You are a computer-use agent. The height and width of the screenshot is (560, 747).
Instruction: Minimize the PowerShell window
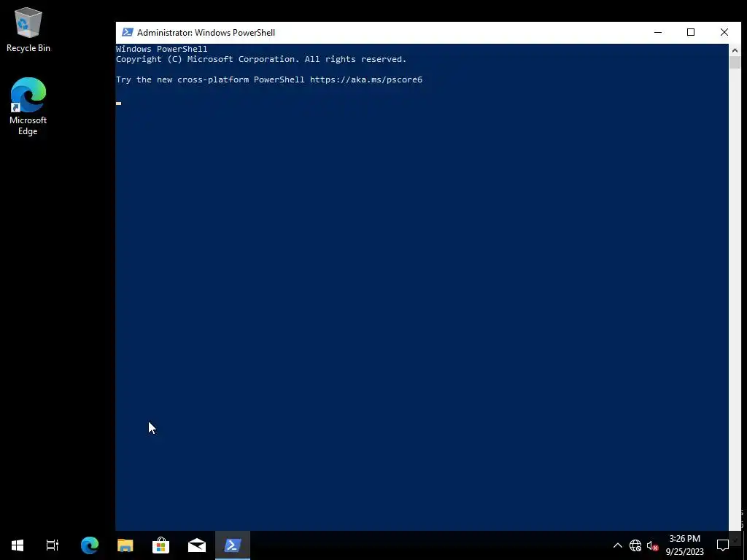(x=658, y=32)
